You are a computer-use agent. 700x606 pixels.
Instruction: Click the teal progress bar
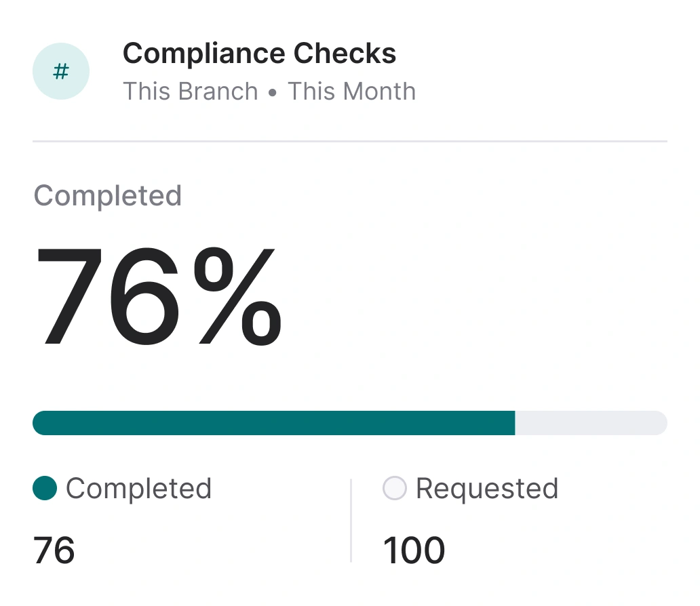(x=271, y=422)
